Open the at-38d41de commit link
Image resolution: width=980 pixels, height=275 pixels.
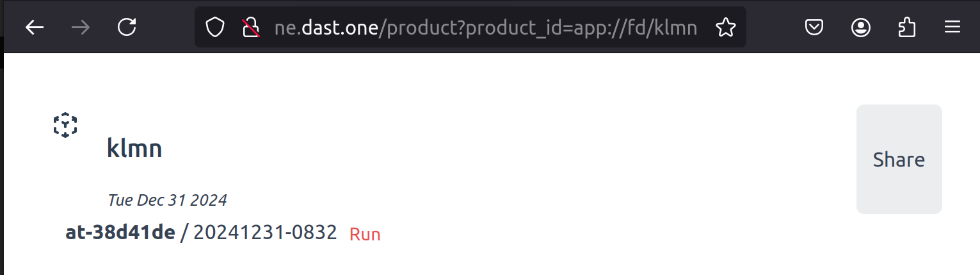[120, 232]
